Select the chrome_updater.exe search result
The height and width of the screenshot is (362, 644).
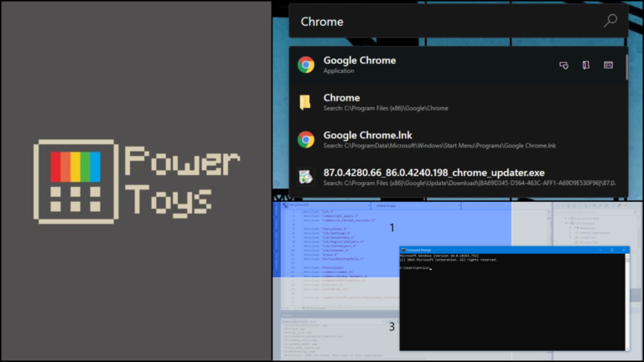[x=457, y=177]
